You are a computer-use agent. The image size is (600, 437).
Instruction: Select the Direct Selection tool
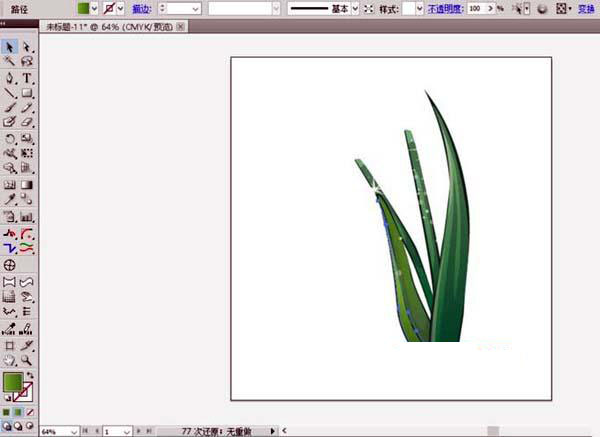tap(27, 47)
